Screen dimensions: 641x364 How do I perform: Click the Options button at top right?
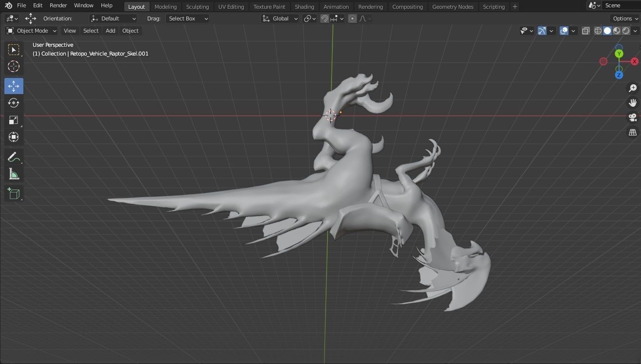pos(623,18)
